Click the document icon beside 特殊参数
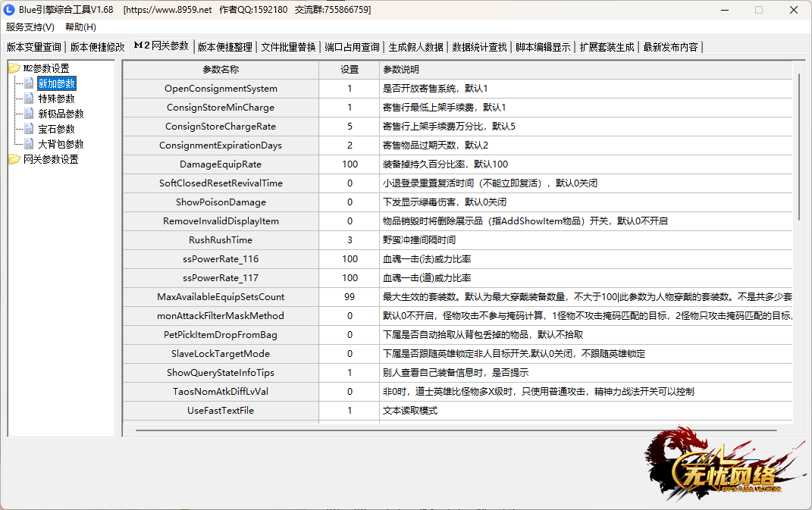 pyautogui.click(x=29, y=99)
